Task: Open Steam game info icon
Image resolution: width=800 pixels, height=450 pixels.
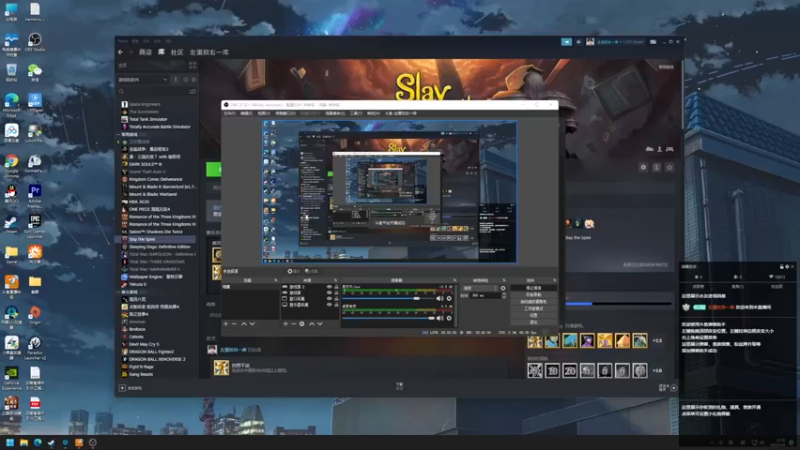Action: click(657, 167)
